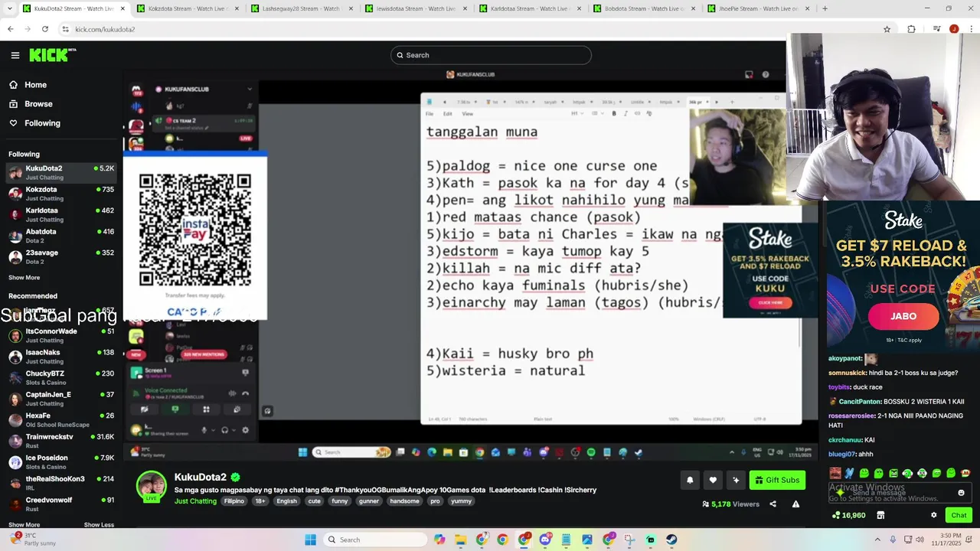Image resolution: width=980 pixels, height=551 pixels.
Task: Select the handsome tag
Action: pyautogui.click(x=404, y=501)
